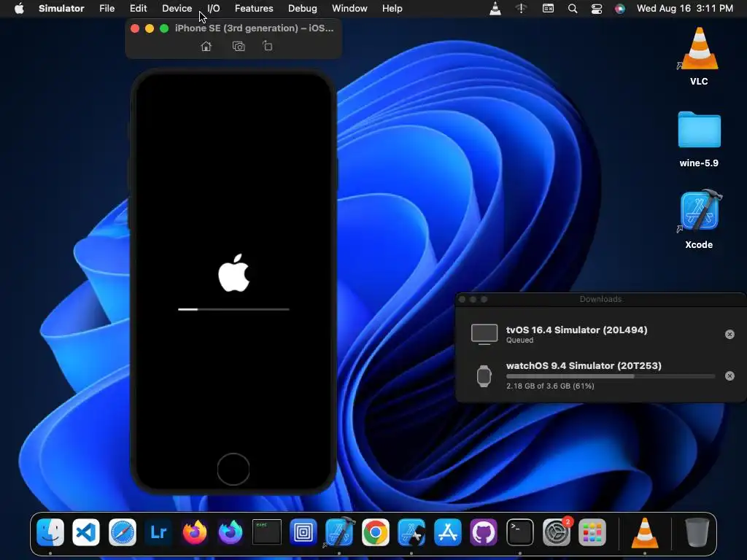Image resolution: width=747 pixels, height=560 pixels.
Task: Open VLC from the Dock
Action: 645,532
